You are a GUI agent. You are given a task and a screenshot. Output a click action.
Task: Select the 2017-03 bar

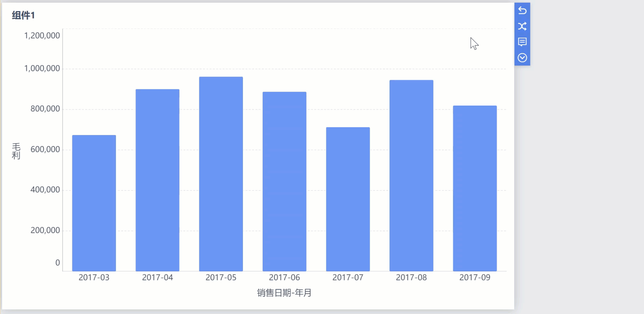(x=94, y=203)
